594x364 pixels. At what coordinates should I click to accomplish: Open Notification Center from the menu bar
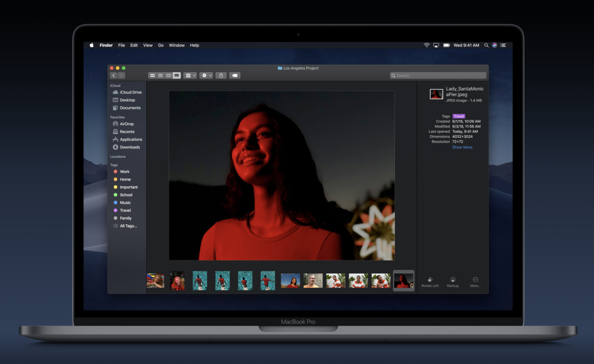click(x=503, y=45)
